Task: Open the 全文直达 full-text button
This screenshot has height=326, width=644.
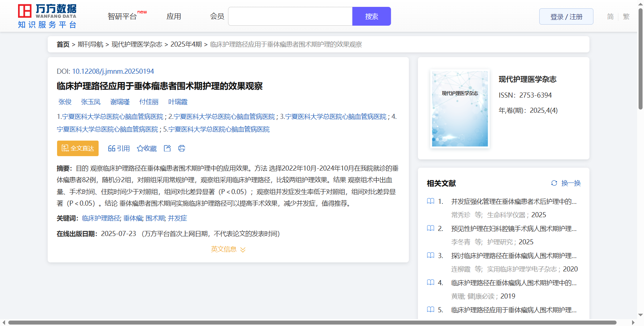Action: 78,148
